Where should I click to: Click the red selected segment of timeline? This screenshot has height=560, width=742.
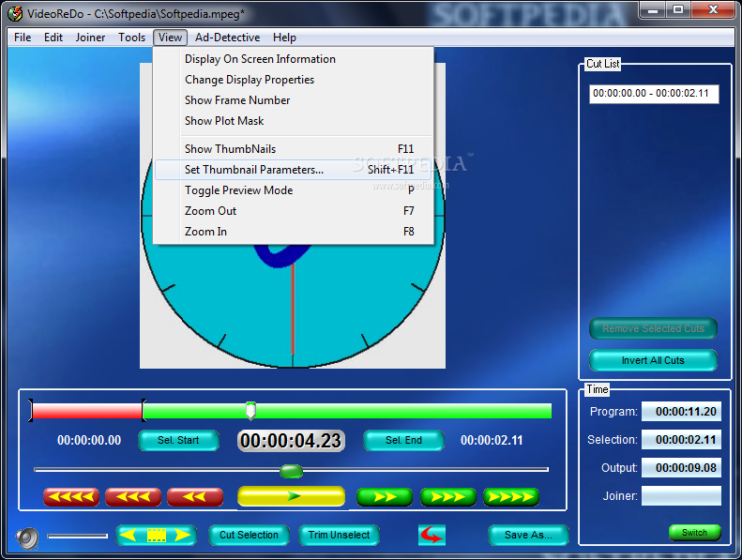click(87, 411)
